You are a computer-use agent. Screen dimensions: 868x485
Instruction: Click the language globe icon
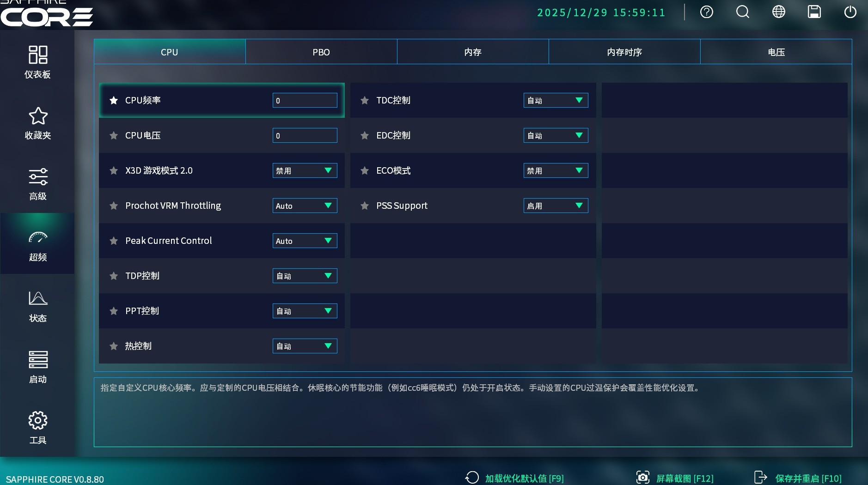[x=778, y=12]
